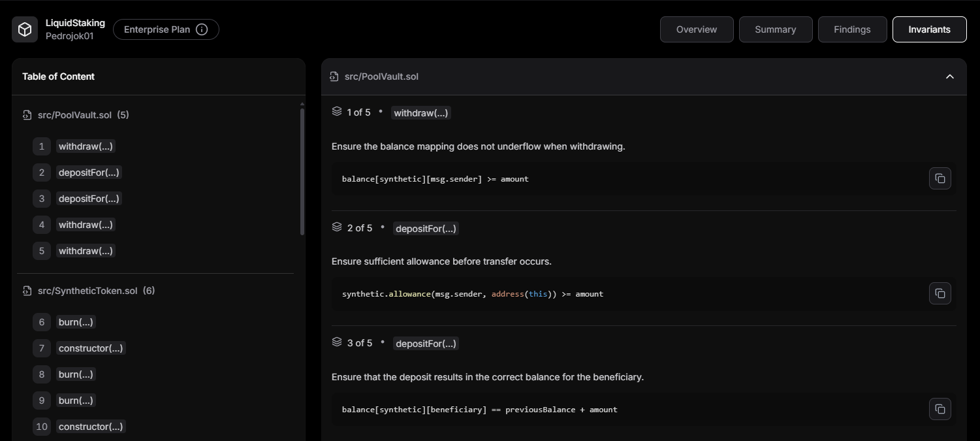The image size is (980, 441).
Task: Select item 2 depositFor(...) in table of content
Action: (x=89, y=172)
